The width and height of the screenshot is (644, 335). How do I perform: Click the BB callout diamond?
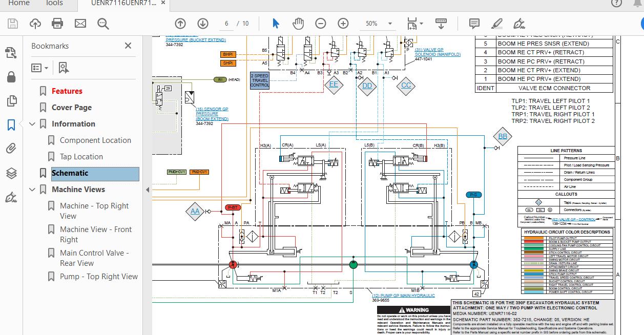coord(503,136)
